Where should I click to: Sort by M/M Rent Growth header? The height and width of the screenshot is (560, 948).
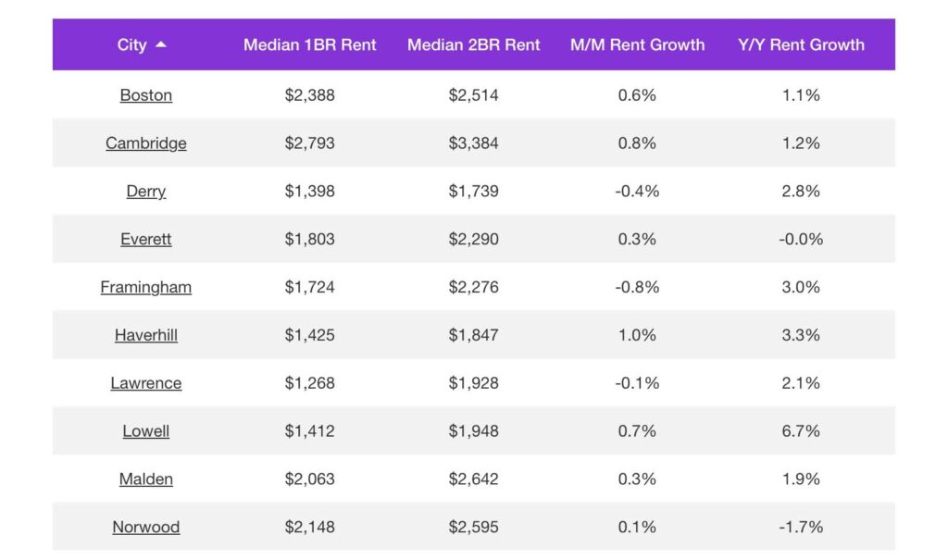pos(637,44)
